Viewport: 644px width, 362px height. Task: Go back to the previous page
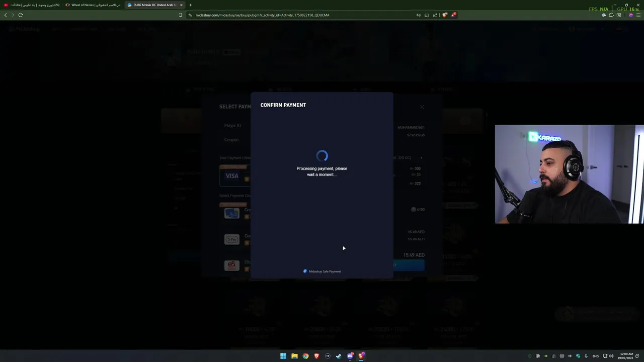(x=6, y=15)
